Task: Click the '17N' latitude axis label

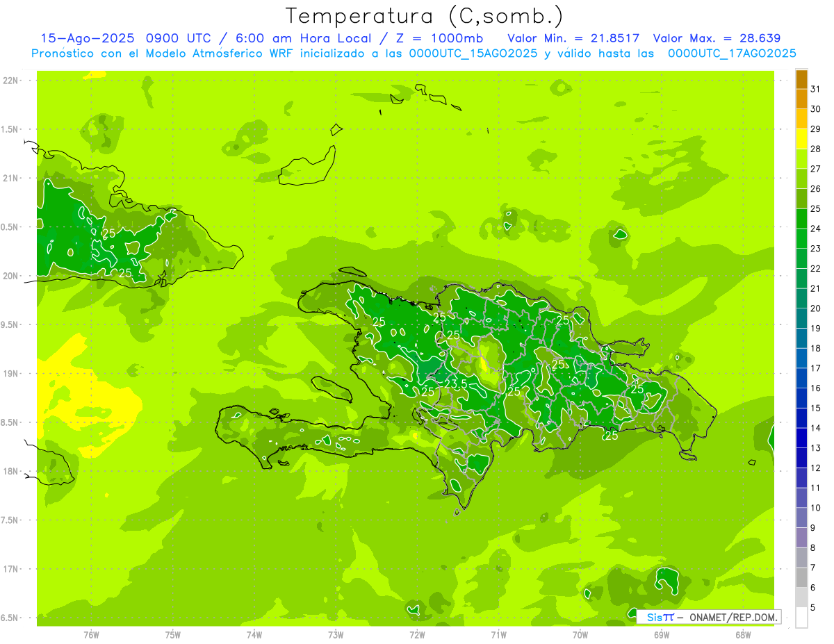Action: tap(10, 569)
